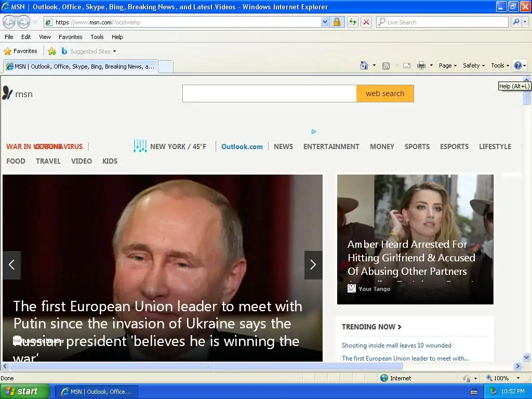
Task: Select the MSN browser tab
Action: click(x=81, y=66)
